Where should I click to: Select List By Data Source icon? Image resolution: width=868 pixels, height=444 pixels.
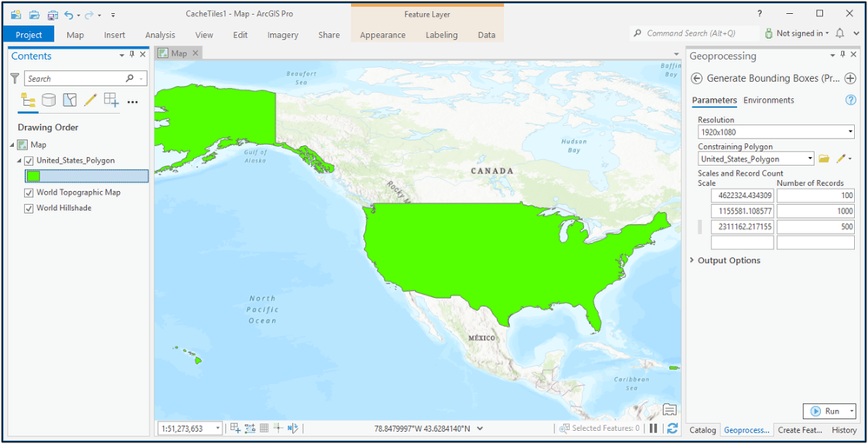[49, 100]
